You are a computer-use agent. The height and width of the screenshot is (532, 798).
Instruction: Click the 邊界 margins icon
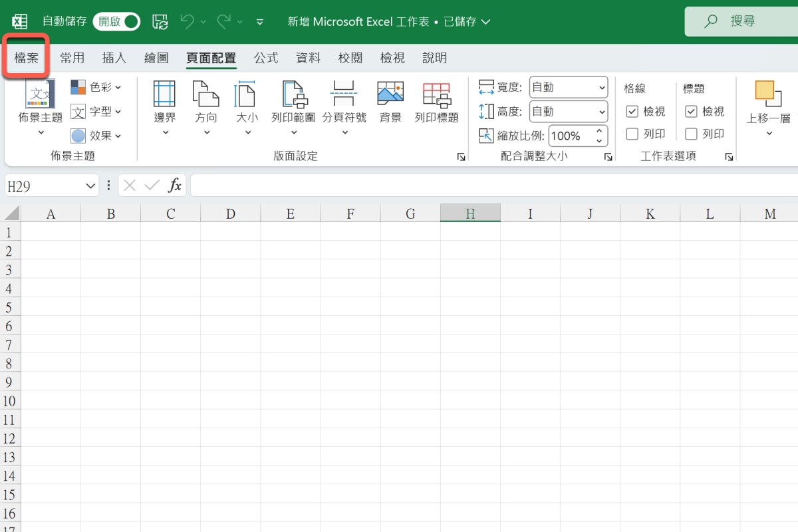click(x=164, y=95)
